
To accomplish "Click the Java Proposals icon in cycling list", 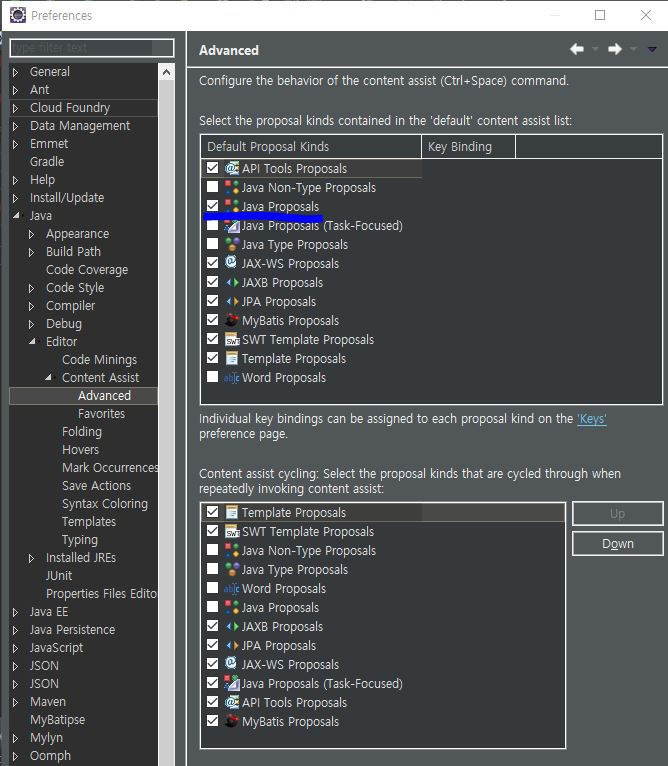I will tap(232, 607).
